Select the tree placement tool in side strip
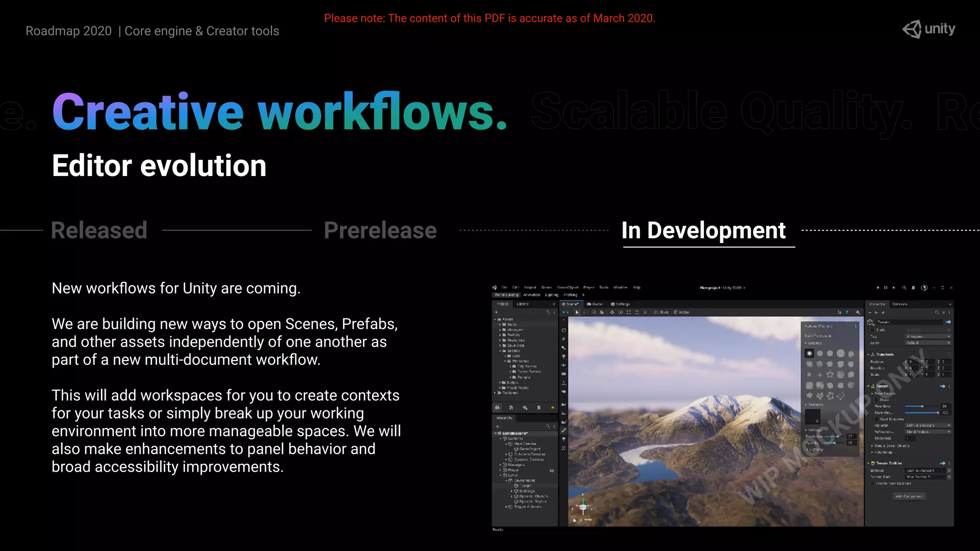Screen dimensions: 980x551 [x=564, y=439]
